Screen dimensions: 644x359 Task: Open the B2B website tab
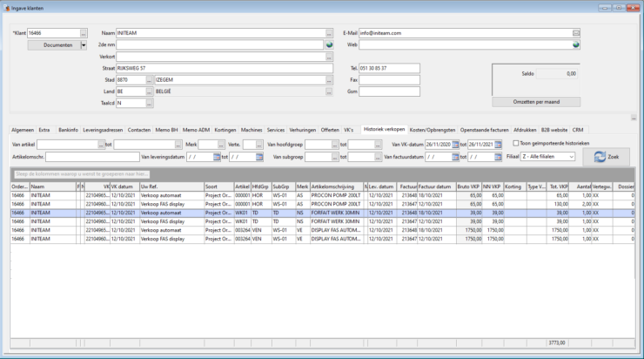[554, 130]
